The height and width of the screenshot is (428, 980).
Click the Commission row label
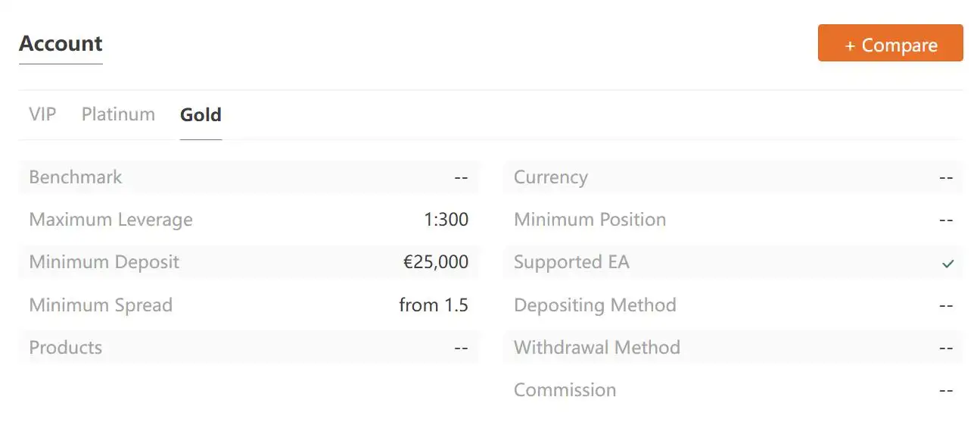[x=565, y=390]
